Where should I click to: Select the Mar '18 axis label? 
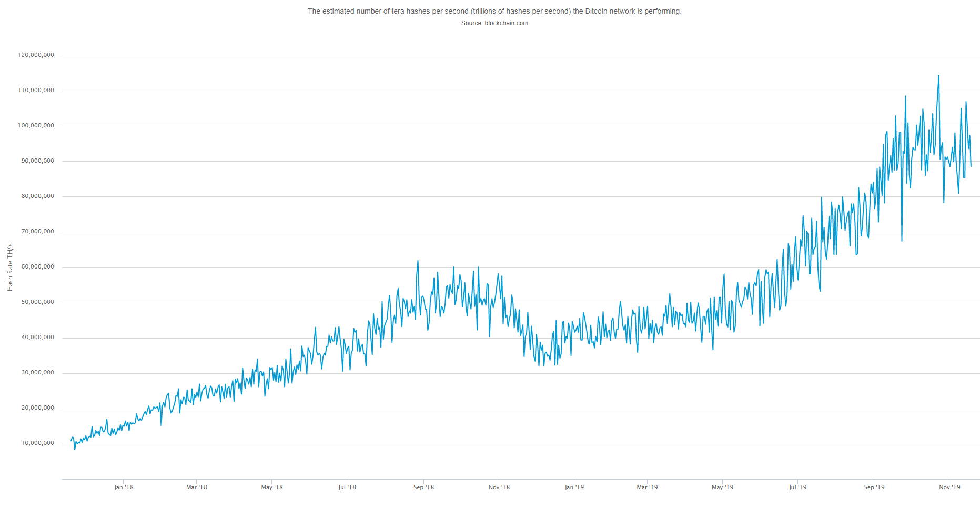196,487
